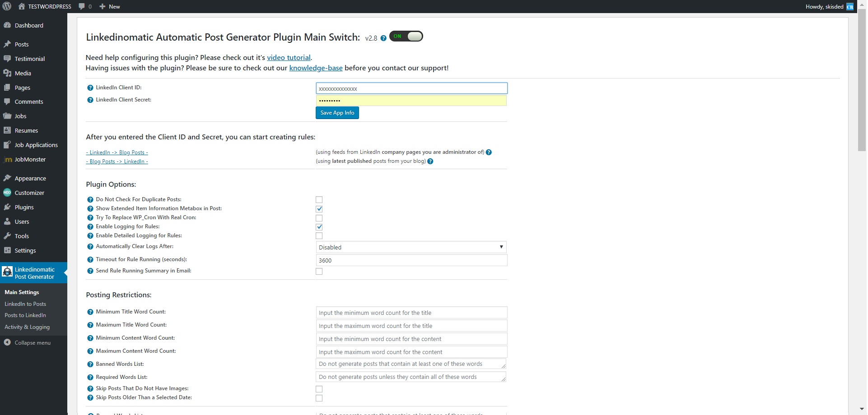Click the Plugins icon in sidebar
This screenshot has height=415, width=868.
pos(7,207)
